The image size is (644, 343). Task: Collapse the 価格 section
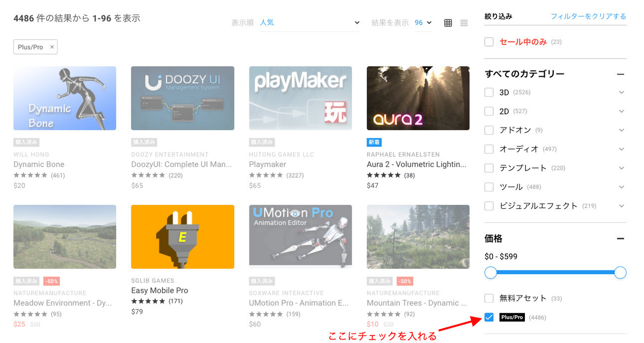pos(621,238)
